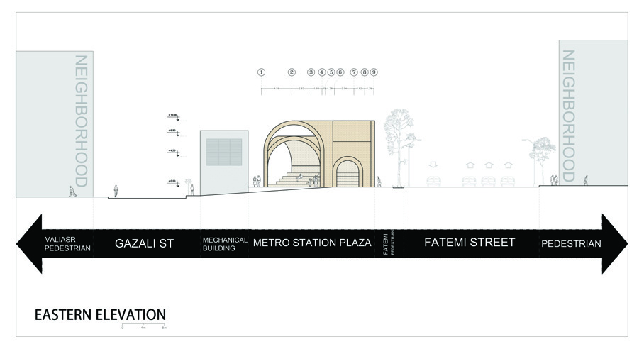Select the +6.60 level marker
This screenshot has width=644, height=354.
pyautogui.click(x=173, y=132)
